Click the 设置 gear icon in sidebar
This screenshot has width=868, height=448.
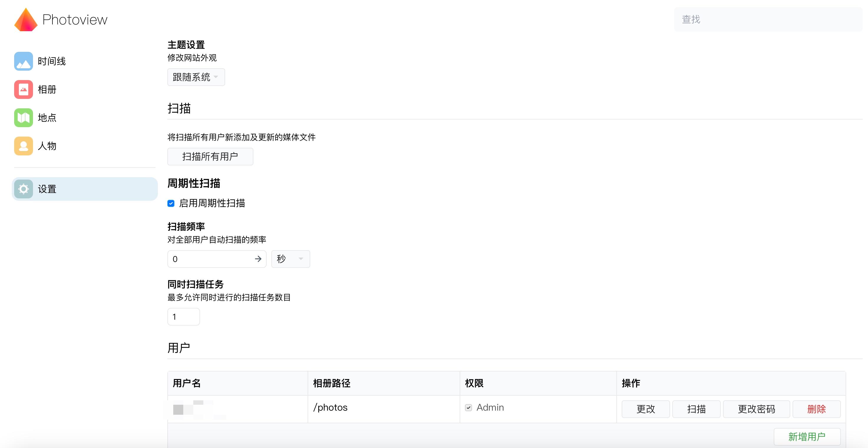[23, 189]
